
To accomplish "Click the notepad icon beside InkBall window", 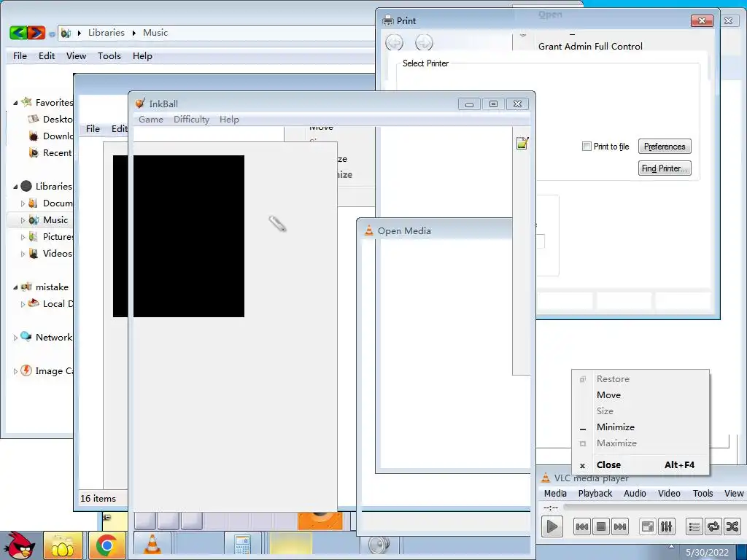I will 522,143.
